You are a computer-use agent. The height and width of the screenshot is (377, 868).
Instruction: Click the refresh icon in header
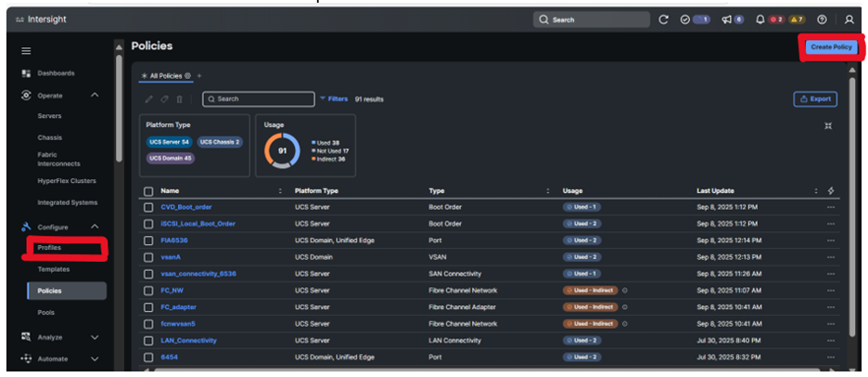pyautogui.click(x=663, y=19)
